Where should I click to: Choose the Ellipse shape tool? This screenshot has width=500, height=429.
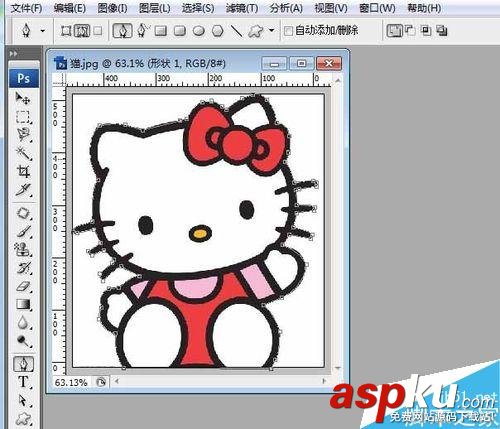click(199, 31)
